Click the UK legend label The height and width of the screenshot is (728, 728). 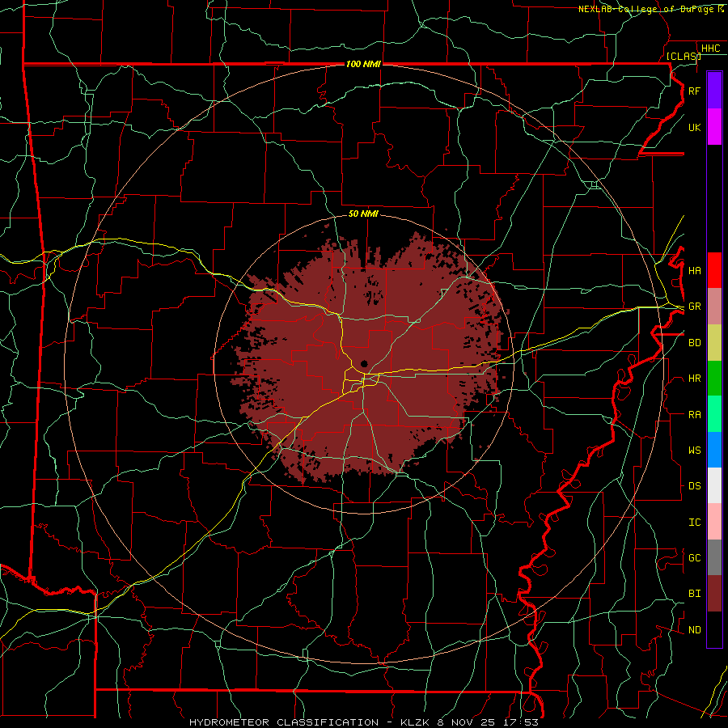[694, 127]
